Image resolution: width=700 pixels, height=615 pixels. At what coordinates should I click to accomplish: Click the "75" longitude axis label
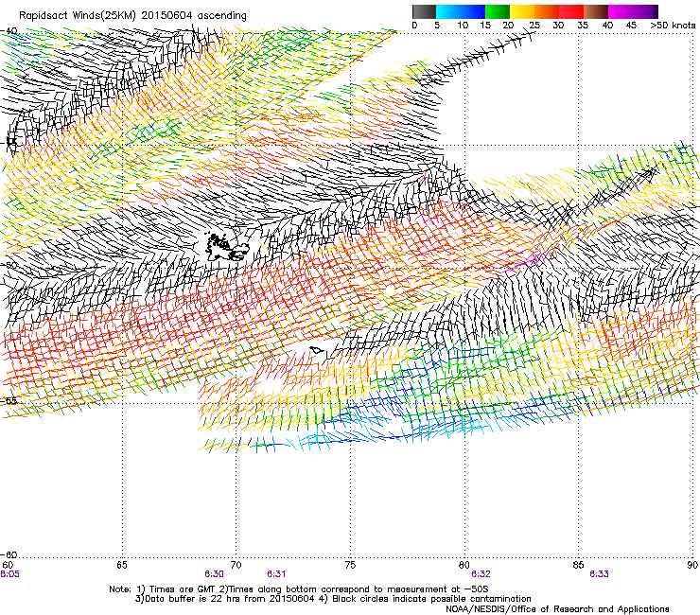tap(350, 565)
